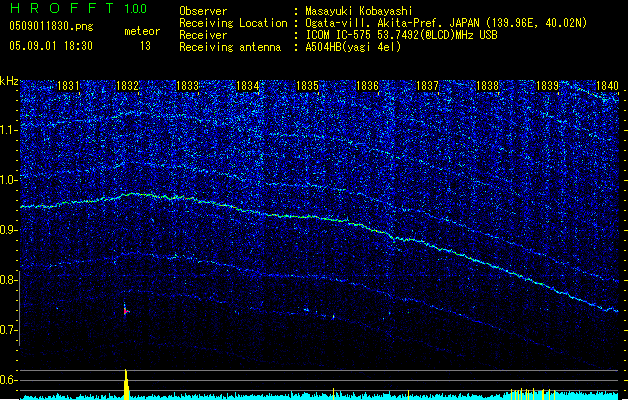Click the 0.7 kHz frequency label
The height and width of the screenshot is (400, 629).
tap(9, 330)
